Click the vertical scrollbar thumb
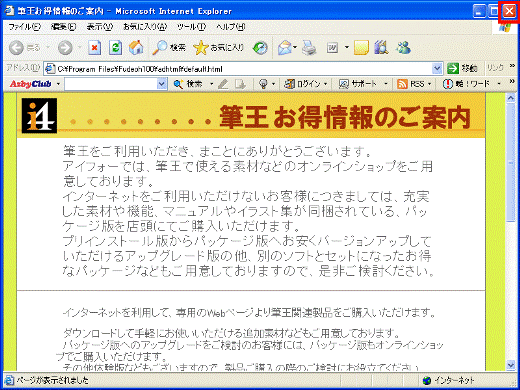 (511, 162)
